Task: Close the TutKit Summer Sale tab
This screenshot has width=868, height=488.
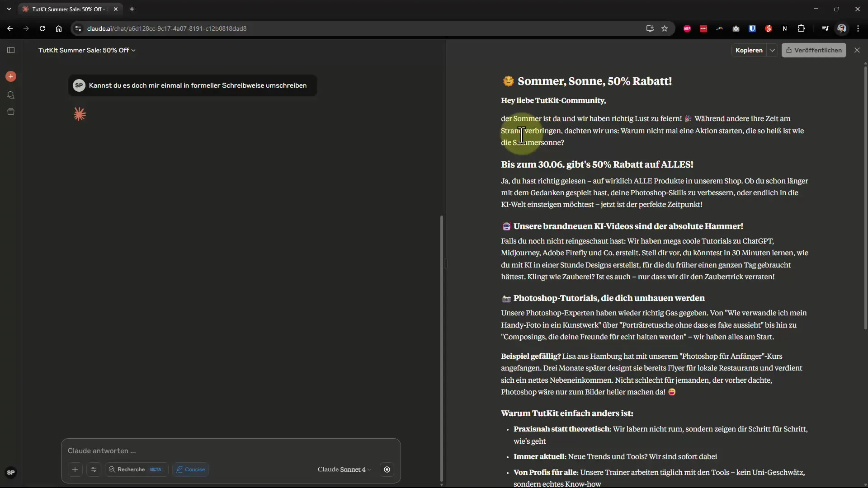Action: pyautogui.click(x=116, y=9)
